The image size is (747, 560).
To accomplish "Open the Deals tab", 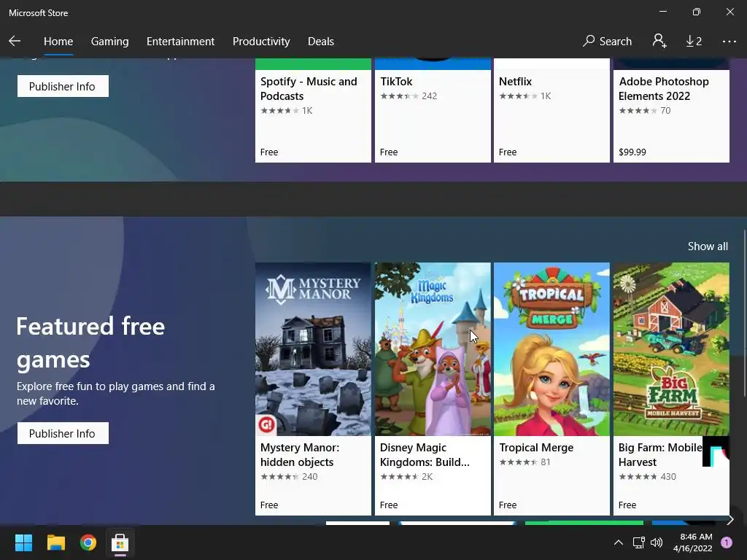I will pos(321,42).
